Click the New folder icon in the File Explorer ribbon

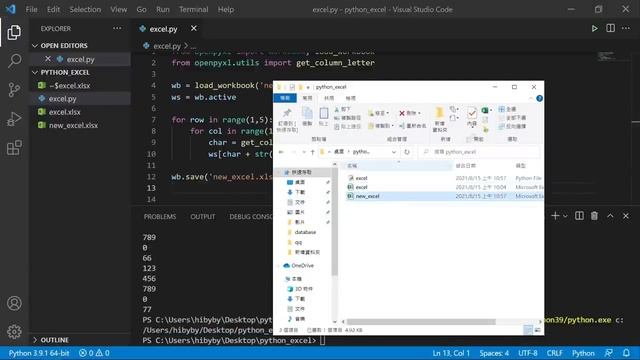click(440, 113)
